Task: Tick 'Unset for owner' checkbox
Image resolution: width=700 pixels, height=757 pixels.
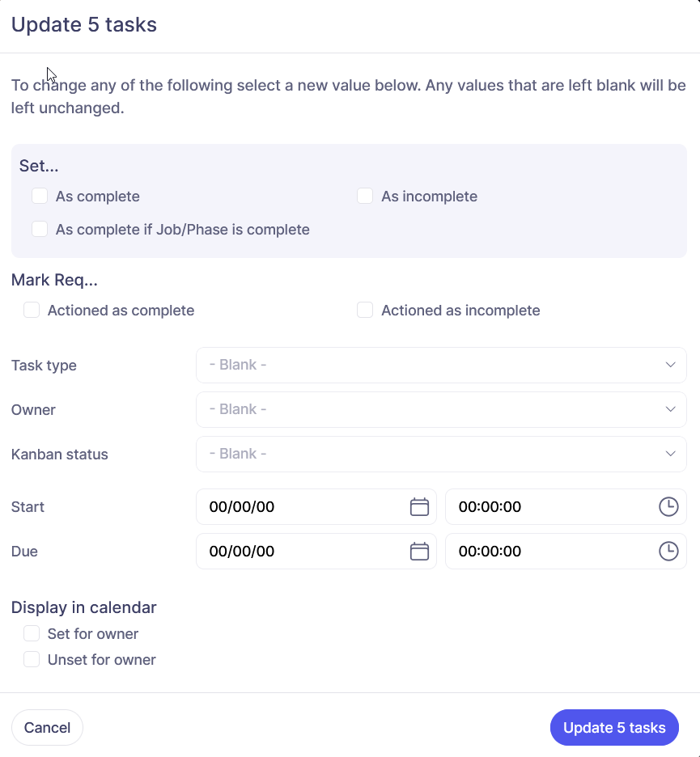Action: [x=32, y=660]
